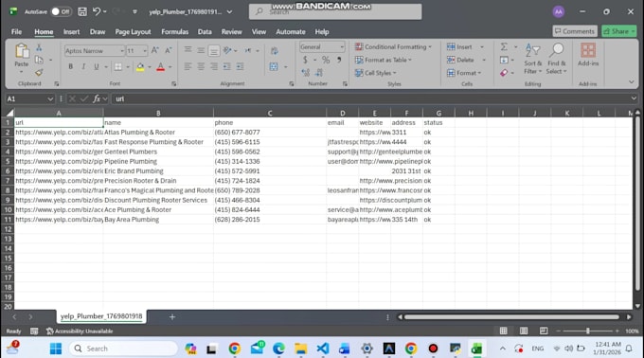Click Increase Decimal icon
Screen dimensions: 644x358
305,73
